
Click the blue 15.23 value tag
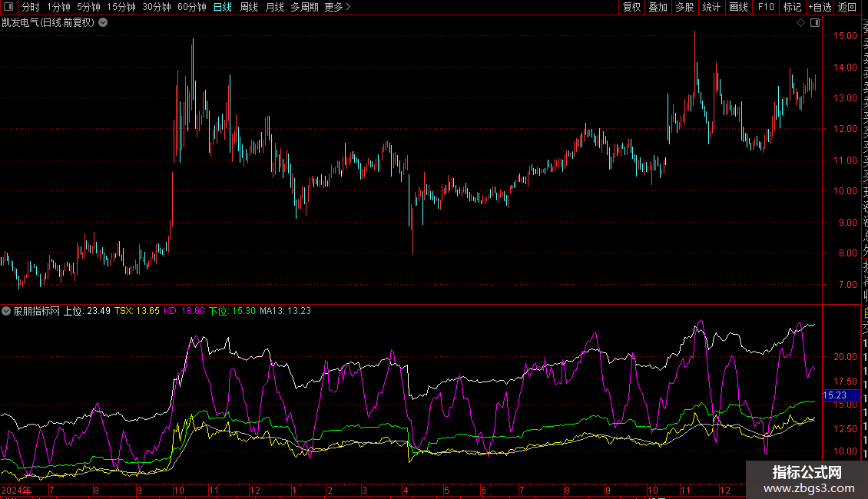click(841, 395)
